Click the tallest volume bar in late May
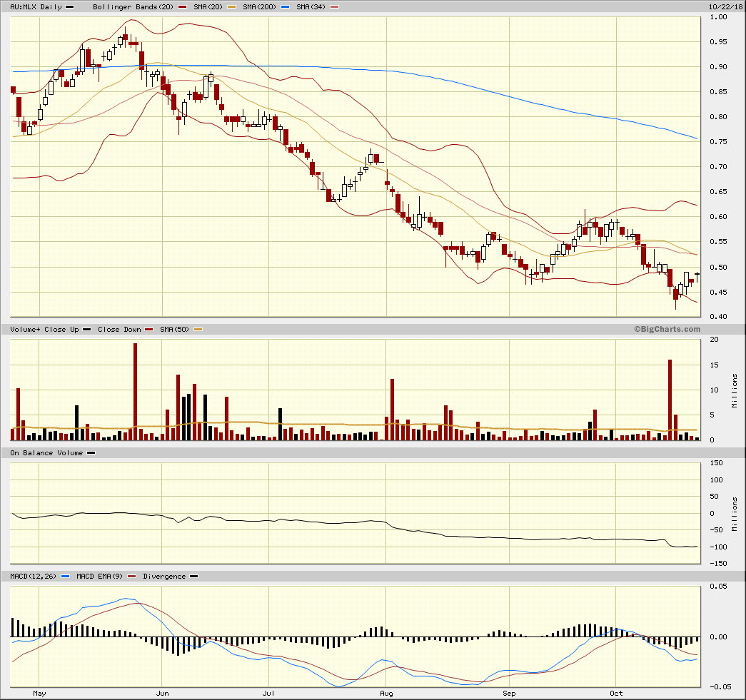 tap(135, 392)
